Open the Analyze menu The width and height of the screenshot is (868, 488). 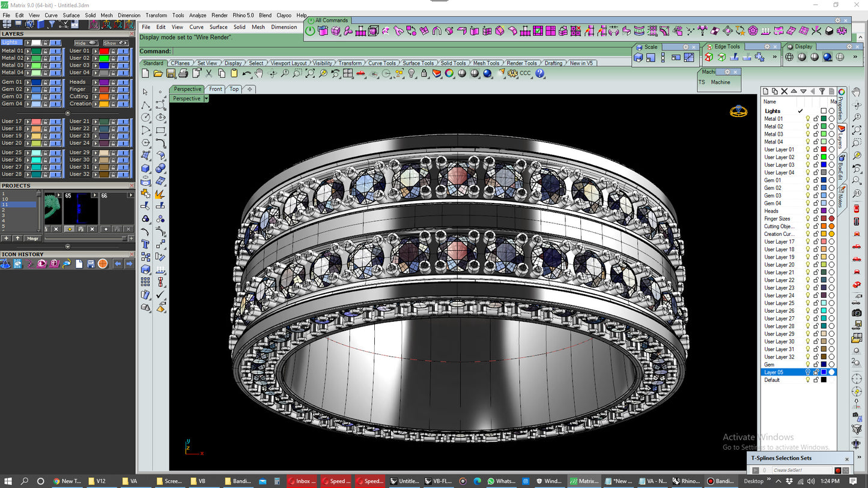(197, 15)
